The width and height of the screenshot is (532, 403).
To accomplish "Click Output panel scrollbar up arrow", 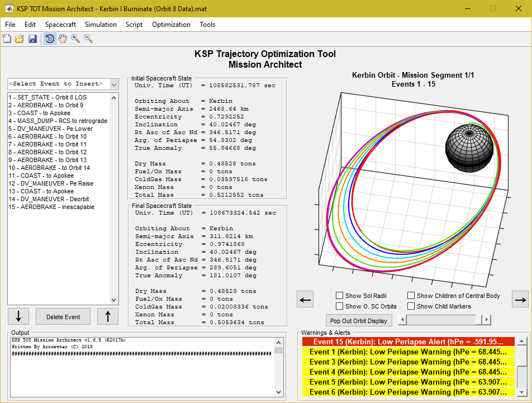I will tap(278, 343).
